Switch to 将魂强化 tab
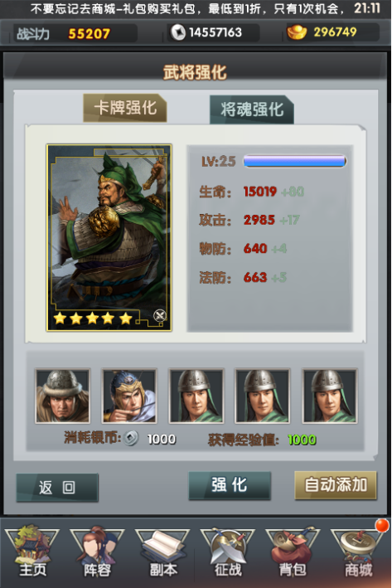This screenshot has height=588, width=392. [x=251, y=109]
